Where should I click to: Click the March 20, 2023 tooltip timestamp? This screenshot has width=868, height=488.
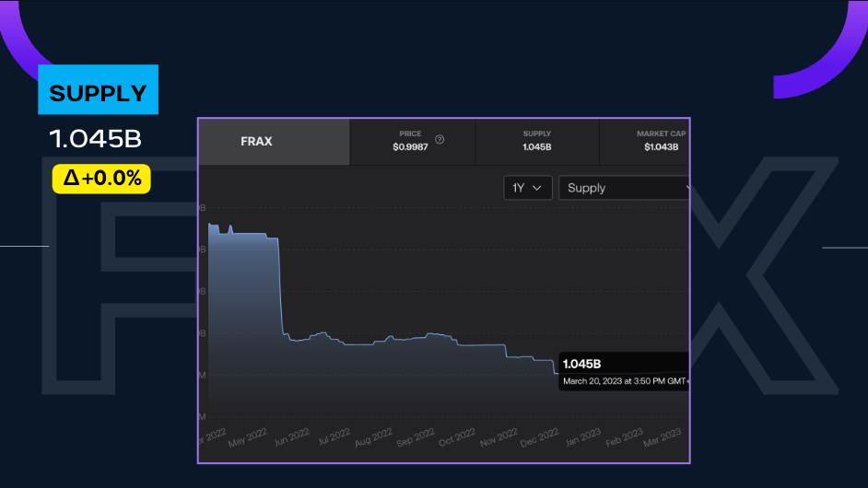click(625, 380)
